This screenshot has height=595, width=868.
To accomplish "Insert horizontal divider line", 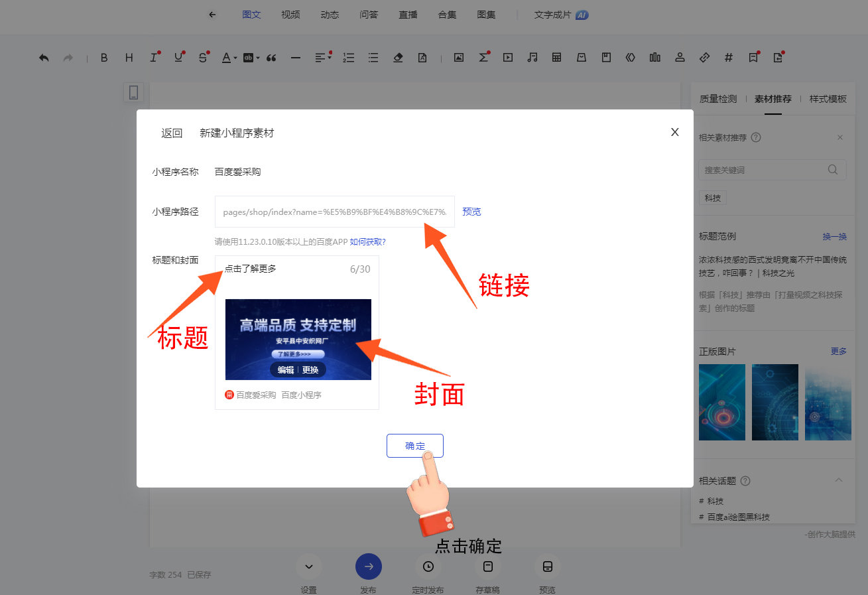I will (x=296, y=58).
